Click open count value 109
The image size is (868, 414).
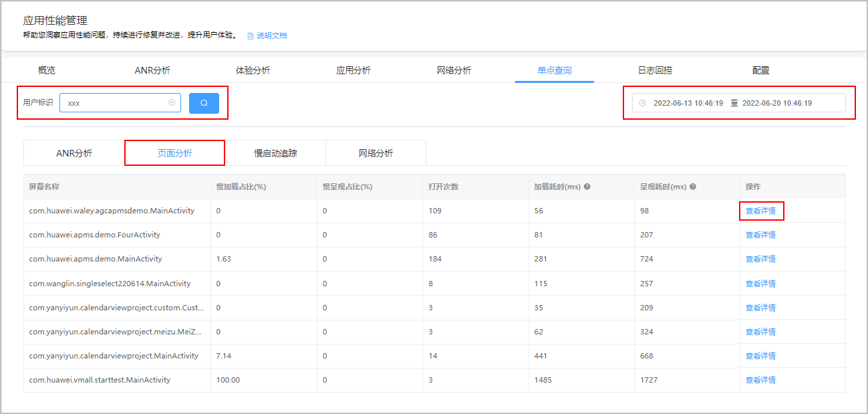[x=435, y=211]
